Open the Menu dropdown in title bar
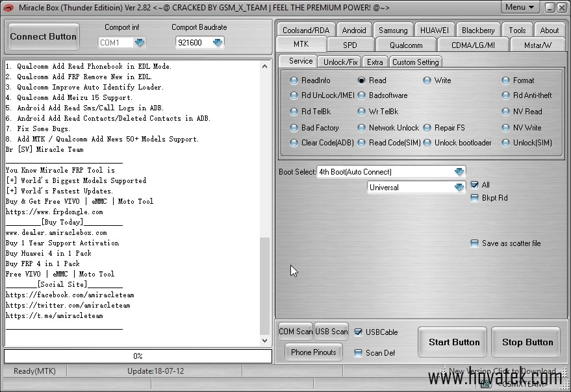571x392 pixels. click(x=520, y=7)
